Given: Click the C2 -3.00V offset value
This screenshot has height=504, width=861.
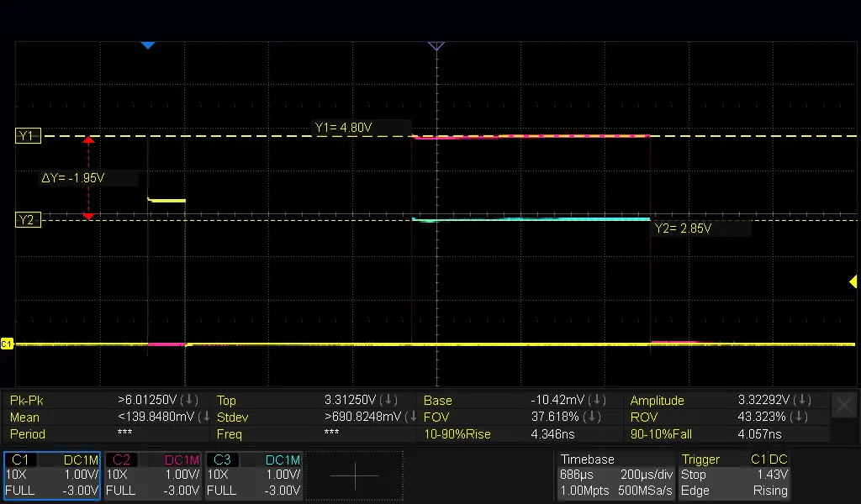Looking at the screenshot, I should [x=181, y=491].
